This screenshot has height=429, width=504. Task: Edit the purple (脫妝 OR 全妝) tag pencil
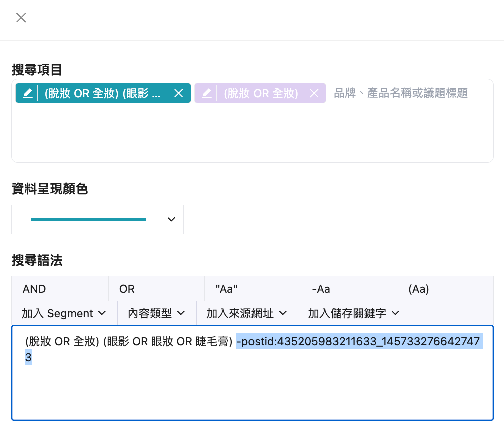click(x=207, y=93)
